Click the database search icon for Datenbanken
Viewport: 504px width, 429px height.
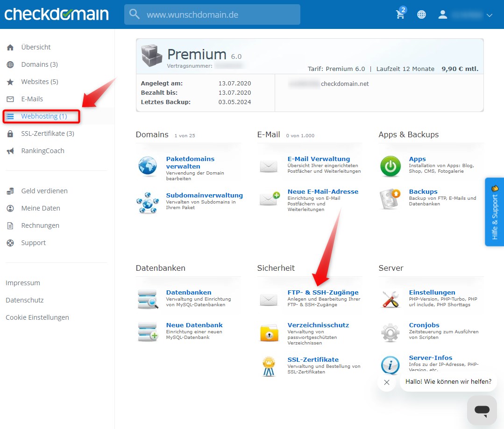pyautogui.click(x=148, y=299)
